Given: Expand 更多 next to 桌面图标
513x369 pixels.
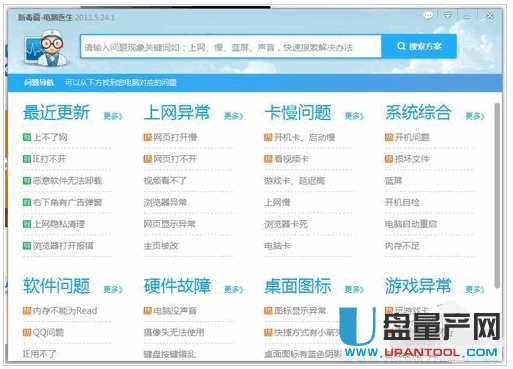Looking at the screenshot, I should [354, 289].
